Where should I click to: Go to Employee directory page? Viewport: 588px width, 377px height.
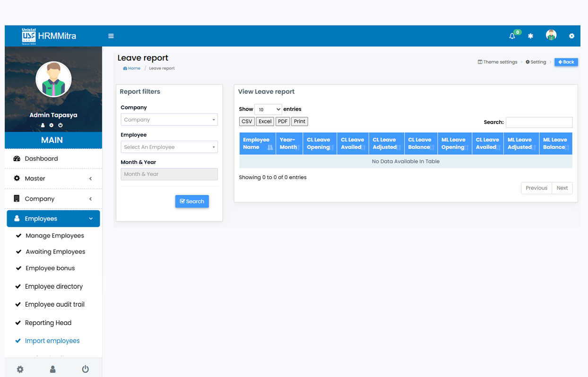coord(54,286)
